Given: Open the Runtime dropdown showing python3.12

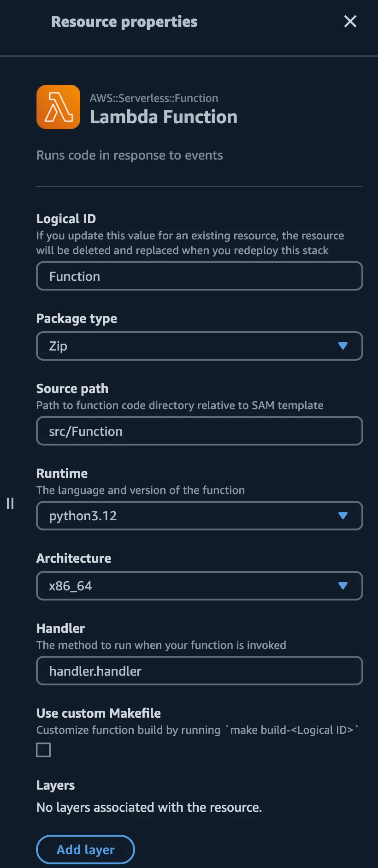Looking at the screenshot, I should 199,516.
